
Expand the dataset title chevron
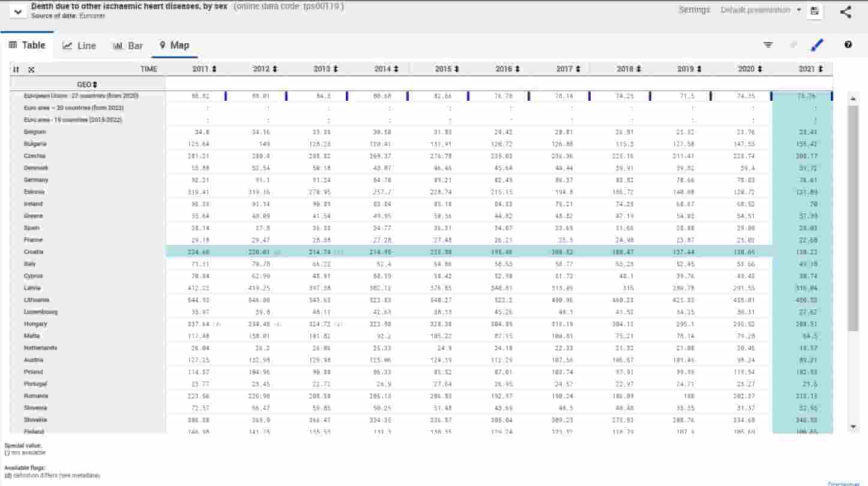[x=18, y=11]
